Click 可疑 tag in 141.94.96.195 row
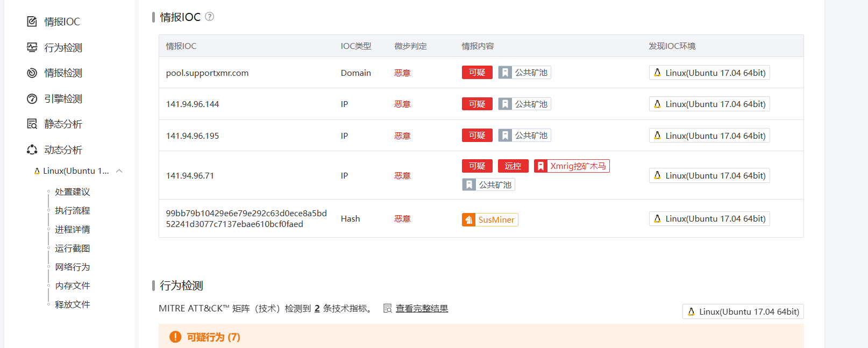 477,136
